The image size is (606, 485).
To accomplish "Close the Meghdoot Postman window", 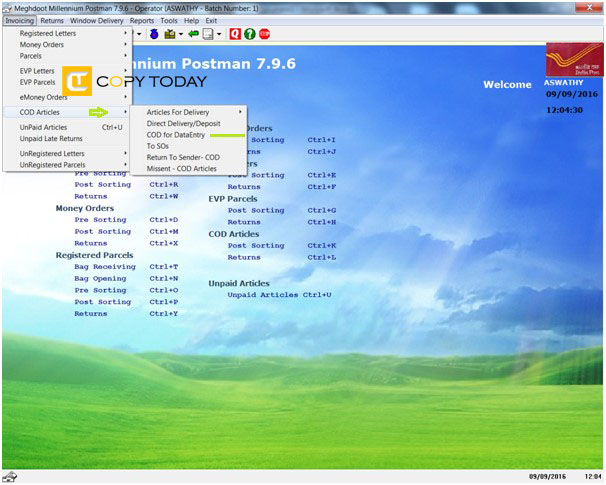I will 589,7.
